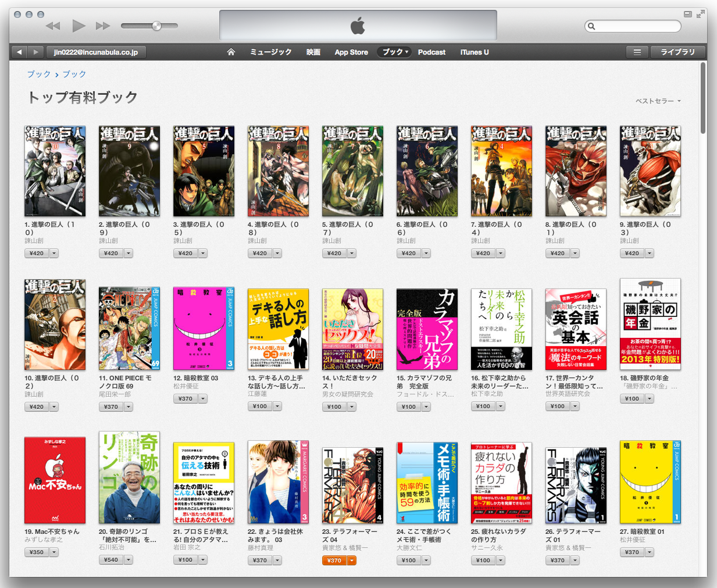This screenshot has width=717, height=588.
Task: Navigate back with the left arrow button
Action: [19, 52]
